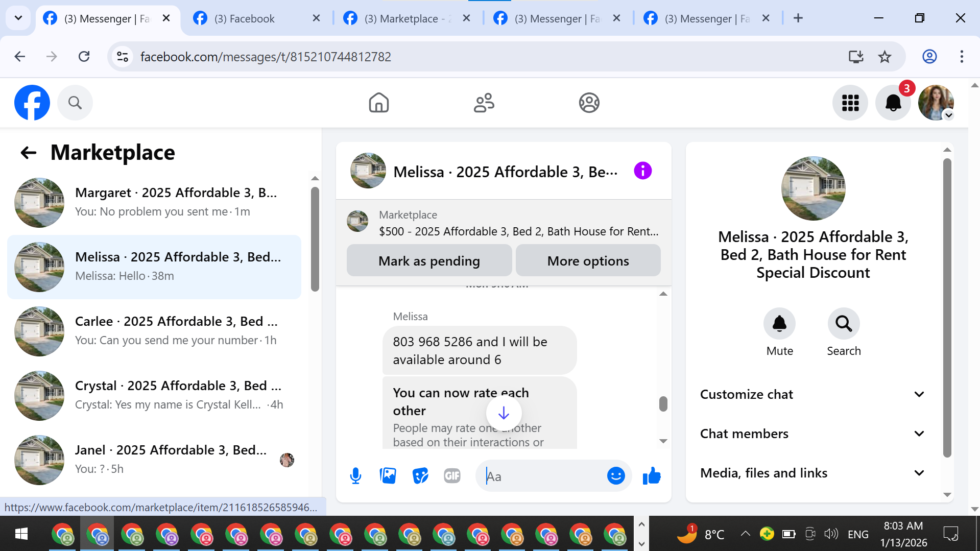Open the taskbar volume control
This screenshot has width=980, height=551.
[831, 534]
